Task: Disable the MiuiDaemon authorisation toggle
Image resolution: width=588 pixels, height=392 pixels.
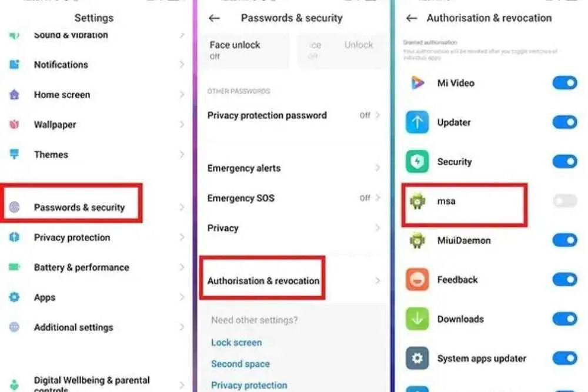Action: (x=564, y=240)
